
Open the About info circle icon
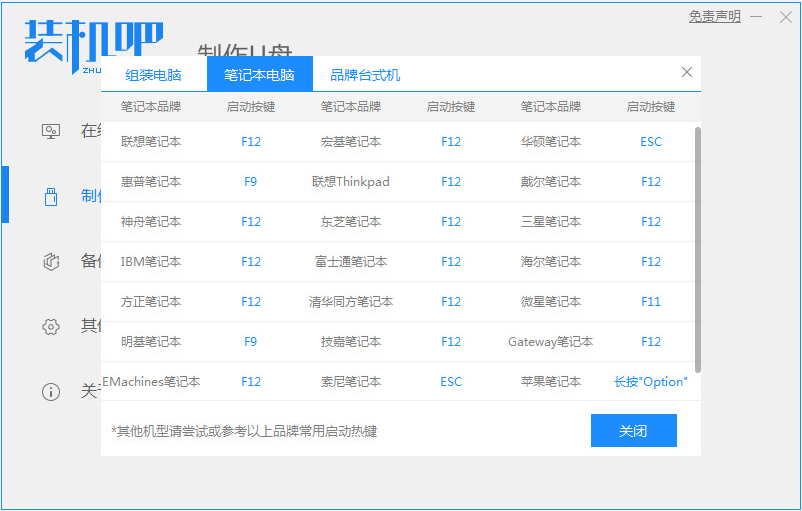pyautogui.click(x=51, y=391)
